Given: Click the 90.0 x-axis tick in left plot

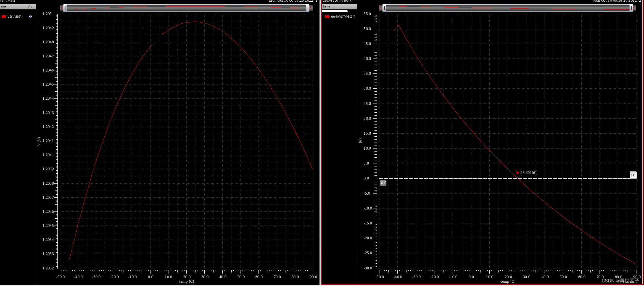Looking at the screenshot, I should [313, 277].
